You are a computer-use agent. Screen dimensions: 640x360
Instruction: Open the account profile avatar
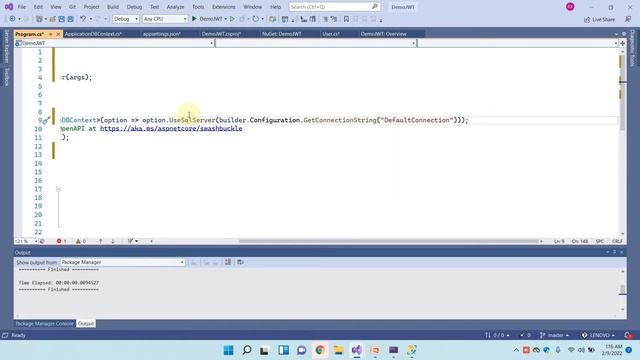coord(570,7)
